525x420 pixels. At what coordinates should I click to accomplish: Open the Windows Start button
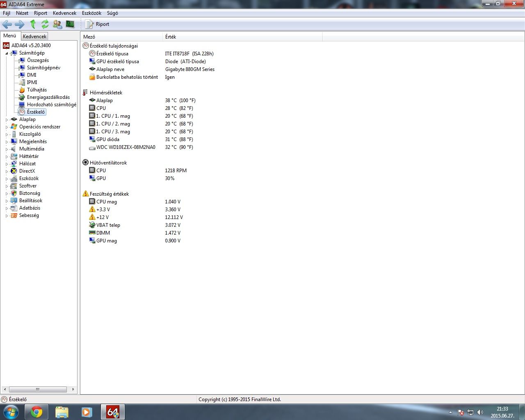pos(10,412)
